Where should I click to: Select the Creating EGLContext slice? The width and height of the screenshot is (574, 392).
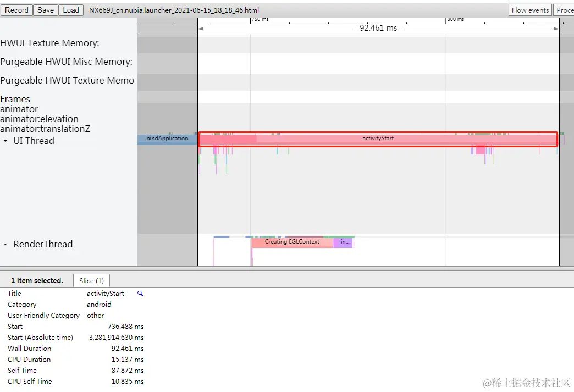292,242
